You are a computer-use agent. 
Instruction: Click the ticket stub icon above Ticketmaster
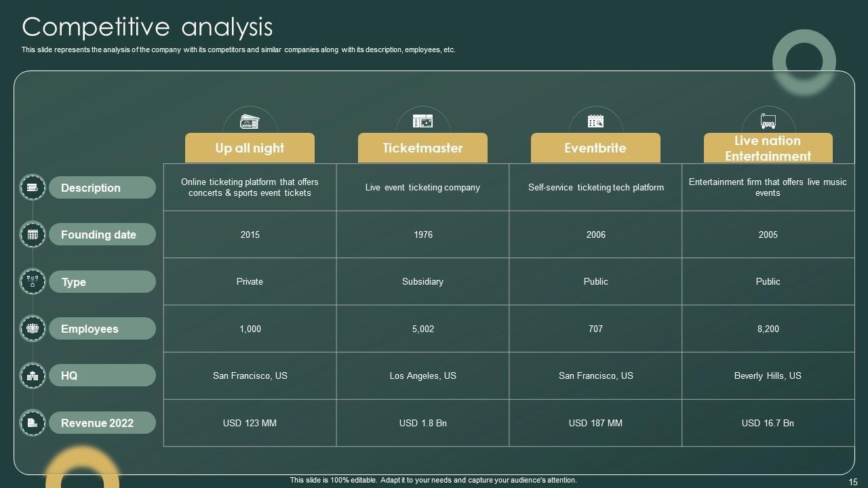[x=422, y=121]
